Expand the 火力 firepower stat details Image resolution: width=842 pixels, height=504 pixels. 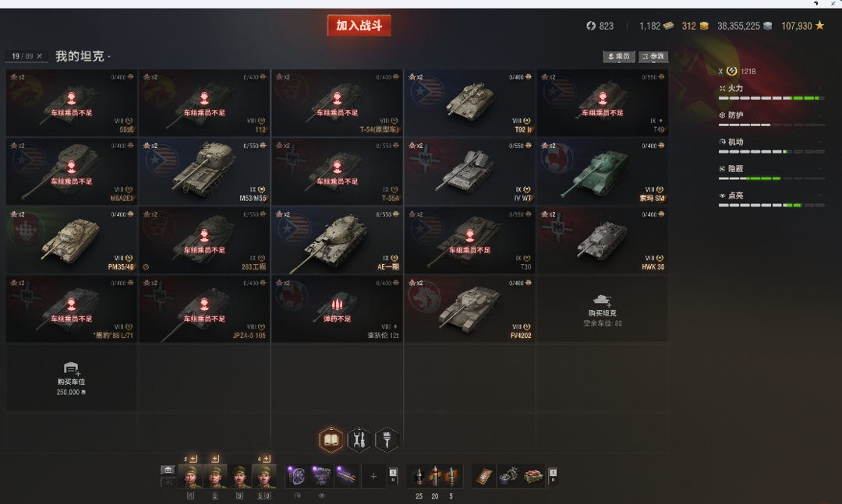pyautogui.click(x=771, y=89)
